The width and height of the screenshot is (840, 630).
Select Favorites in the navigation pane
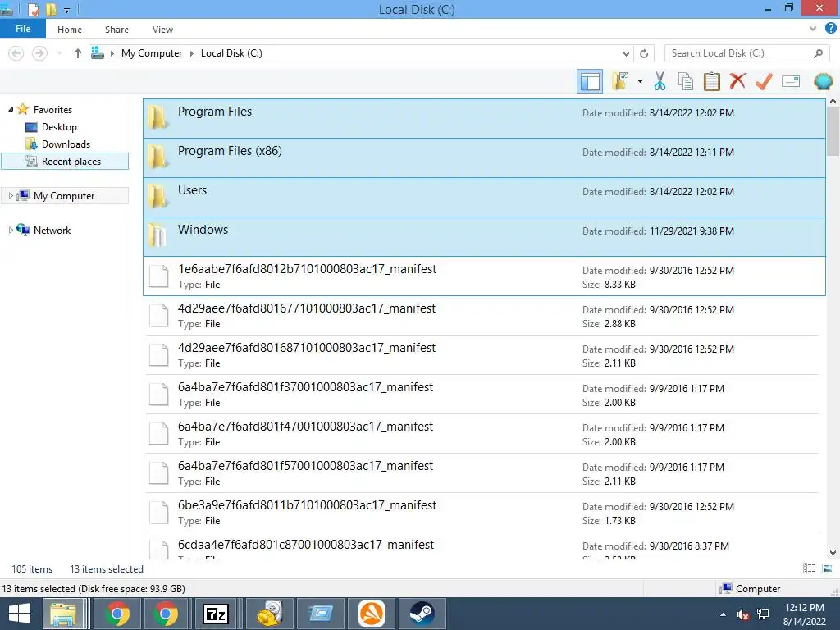coord(52,109)
